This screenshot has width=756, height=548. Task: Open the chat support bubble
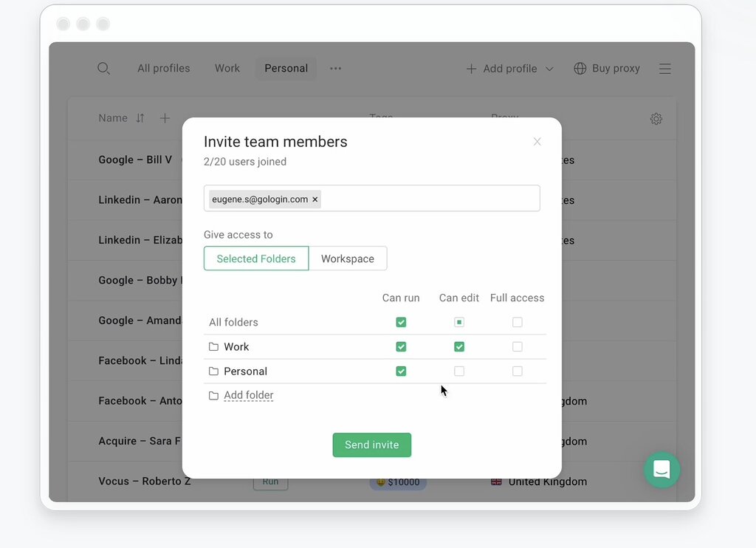(661, 470)
